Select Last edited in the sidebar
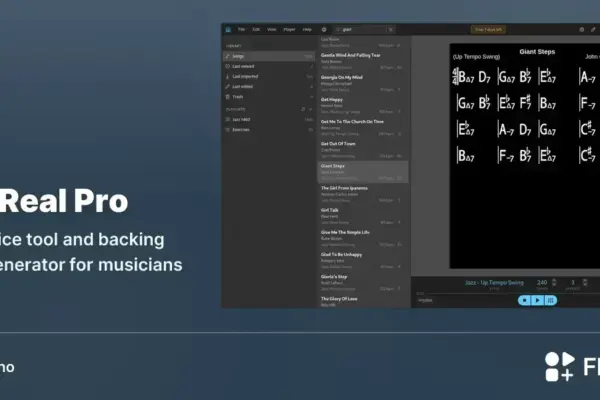600x400 pixels. click(269, 87)
